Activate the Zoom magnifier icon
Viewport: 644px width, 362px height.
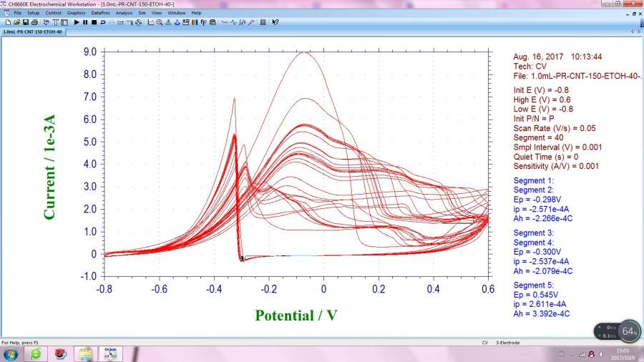[160, 22]
